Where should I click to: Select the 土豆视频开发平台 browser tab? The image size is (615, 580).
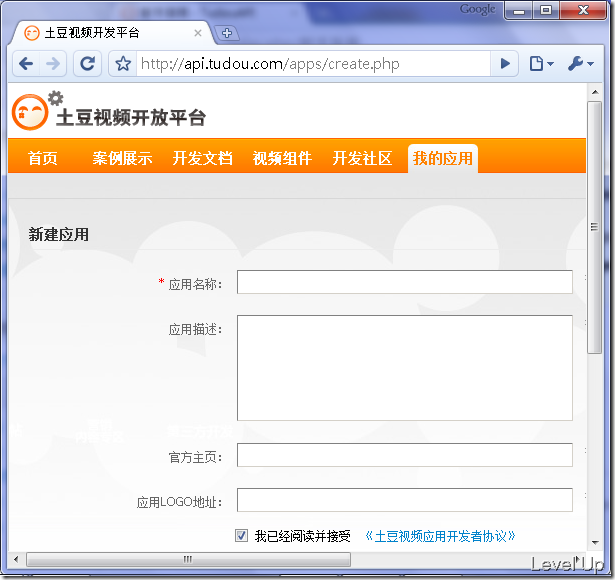112,33
